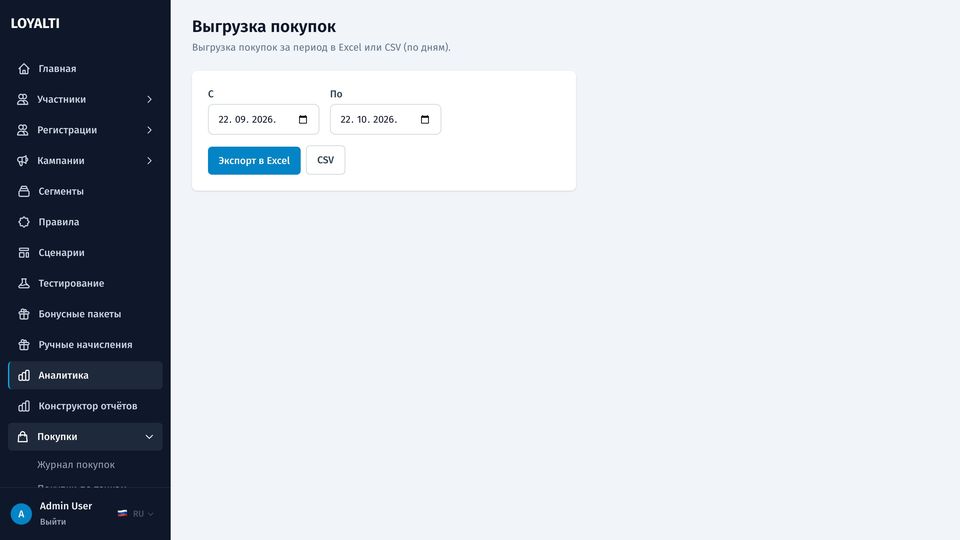960x540 pixels.
Task: Go to Главная page
Action: point(85,69)
